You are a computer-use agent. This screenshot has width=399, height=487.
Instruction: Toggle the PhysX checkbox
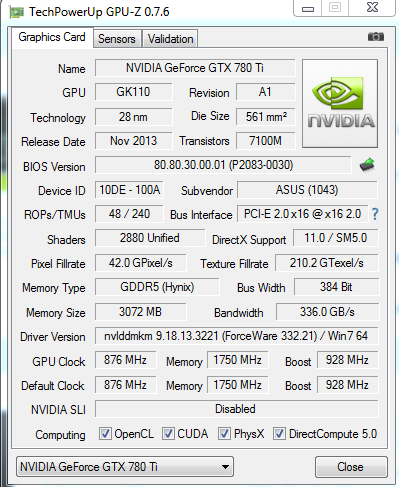tap(224, 434)
